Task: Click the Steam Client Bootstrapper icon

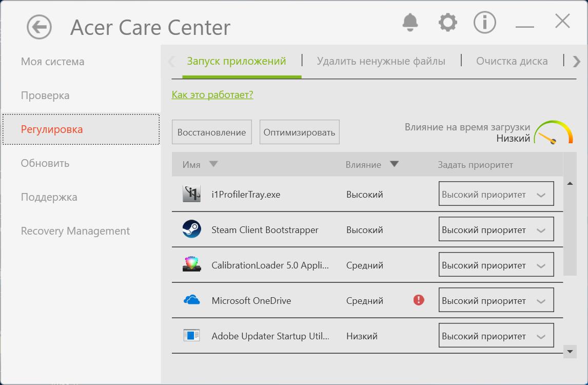Action: [x=191, y=229]
